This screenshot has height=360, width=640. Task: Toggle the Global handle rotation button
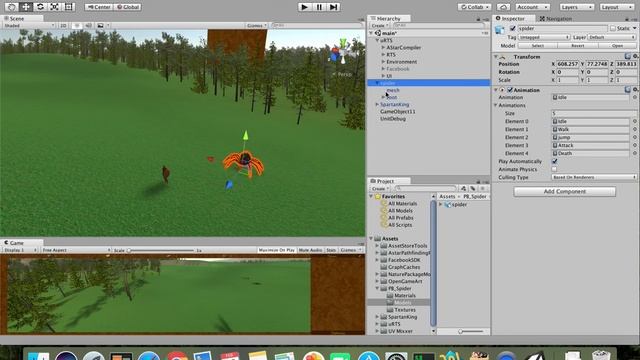[128, 7]
